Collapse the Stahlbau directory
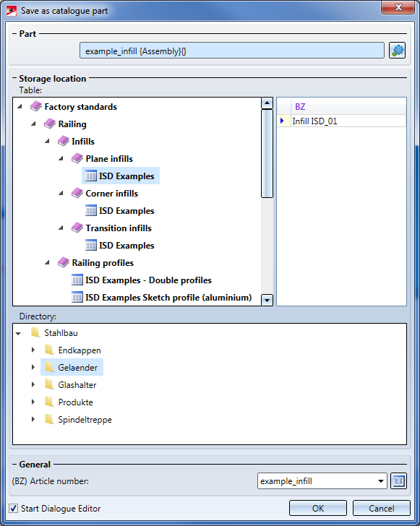Viewport: 420px width, 526px height. [19, 333]
